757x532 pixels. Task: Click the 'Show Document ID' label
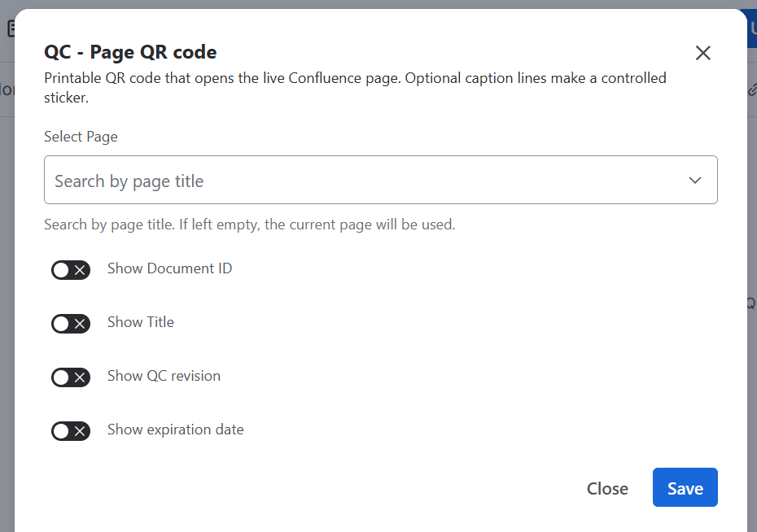pos(169,268)
